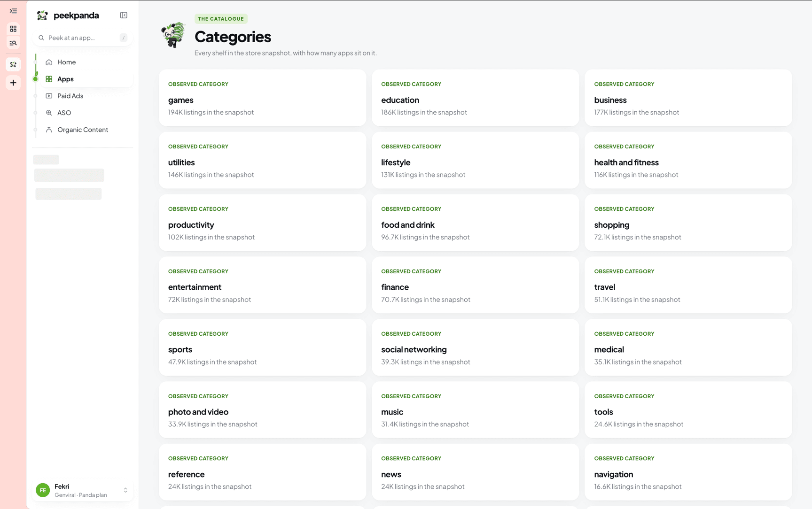
Task: Expand the Fekri account switcher chevron
Action: (x=125, y=490)
